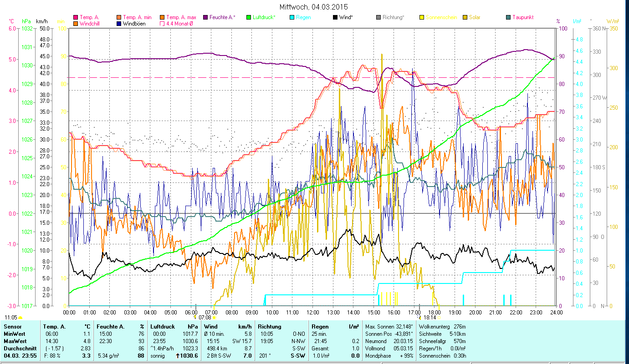The image size is (629, 364).
Task: Select the Luftdruck column header in table
Action: pos(163,326)
